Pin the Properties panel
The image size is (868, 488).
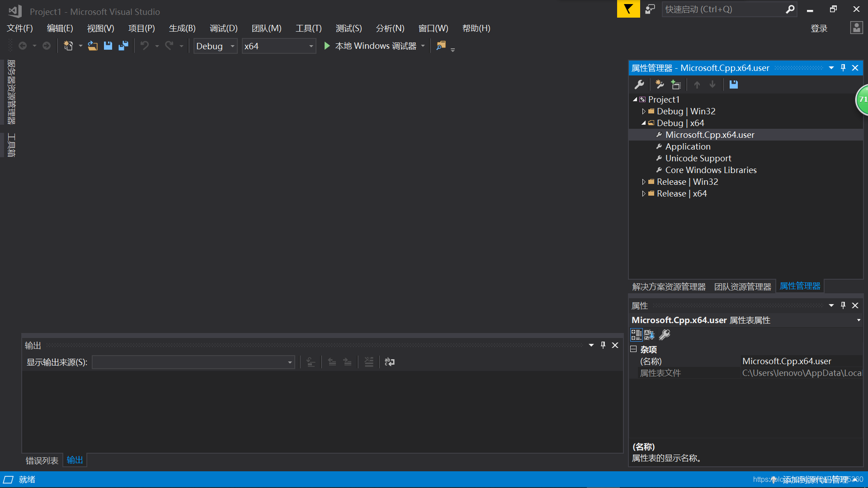[843, 305]
